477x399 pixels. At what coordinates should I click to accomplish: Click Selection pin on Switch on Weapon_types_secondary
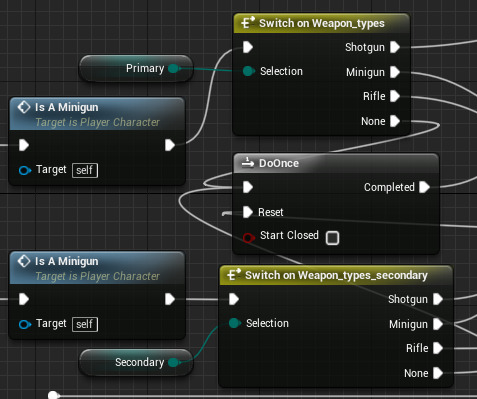(x=234, y=323)
